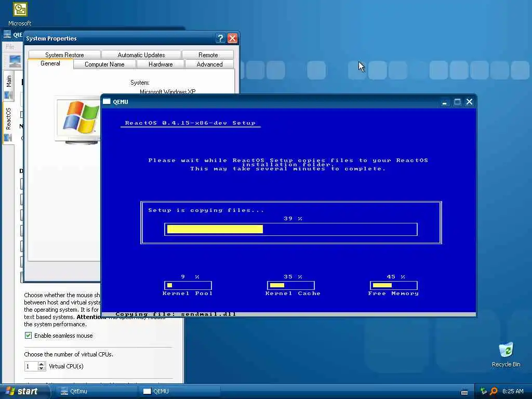Close the System Properties dialog

[232, 38]
